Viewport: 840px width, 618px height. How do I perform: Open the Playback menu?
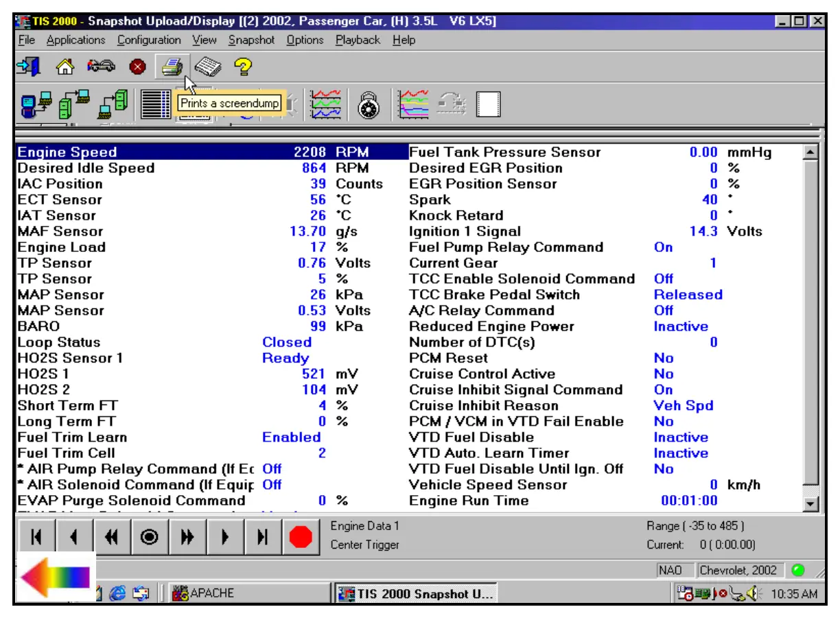pos(358,40)
